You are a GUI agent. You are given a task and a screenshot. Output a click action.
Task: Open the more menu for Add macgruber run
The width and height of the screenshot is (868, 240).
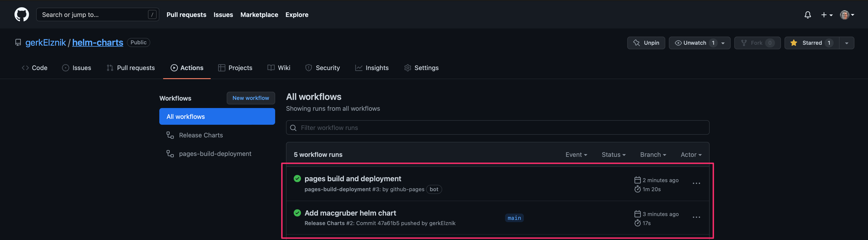(x=696, y=217)
